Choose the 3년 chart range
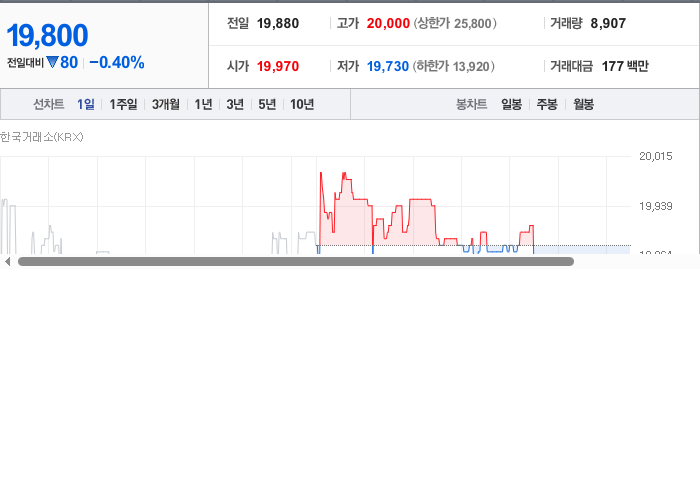 pyautogui.click(x=235, y=104)
